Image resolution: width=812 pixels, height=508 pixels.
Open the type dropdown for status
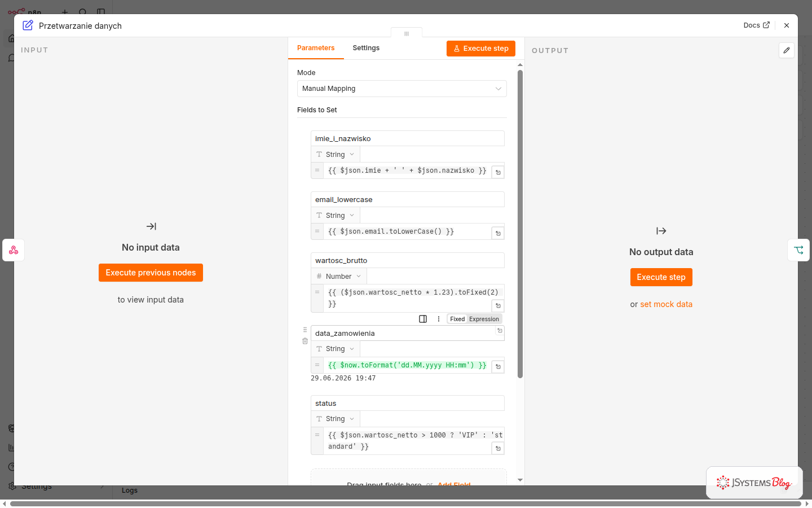336,419
